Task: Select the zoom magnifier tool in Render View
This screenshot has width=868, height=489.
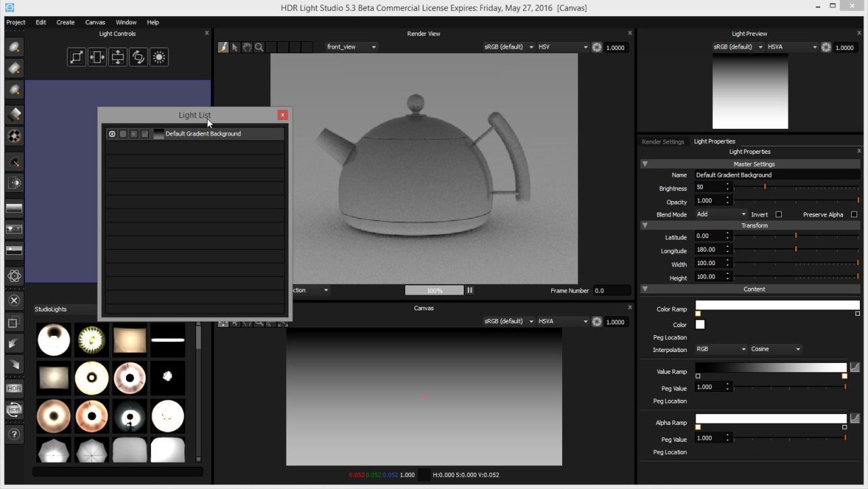Action: click(x=259, y=47)
